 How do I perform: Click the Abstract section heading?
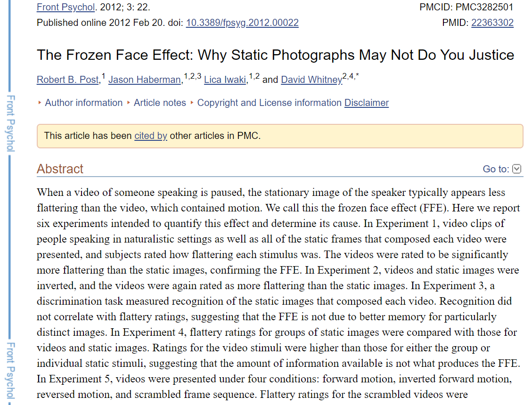[x=60, y=169]
